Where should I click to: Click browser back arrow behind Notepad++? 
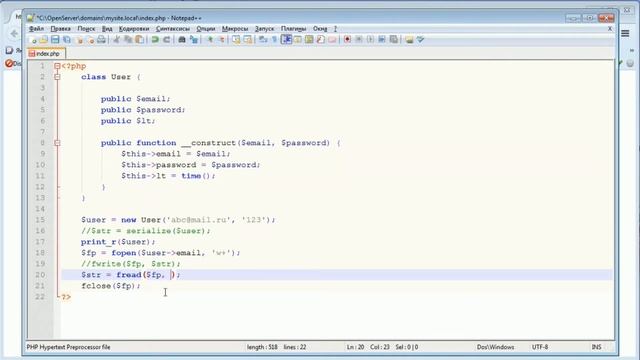point(14,33)
